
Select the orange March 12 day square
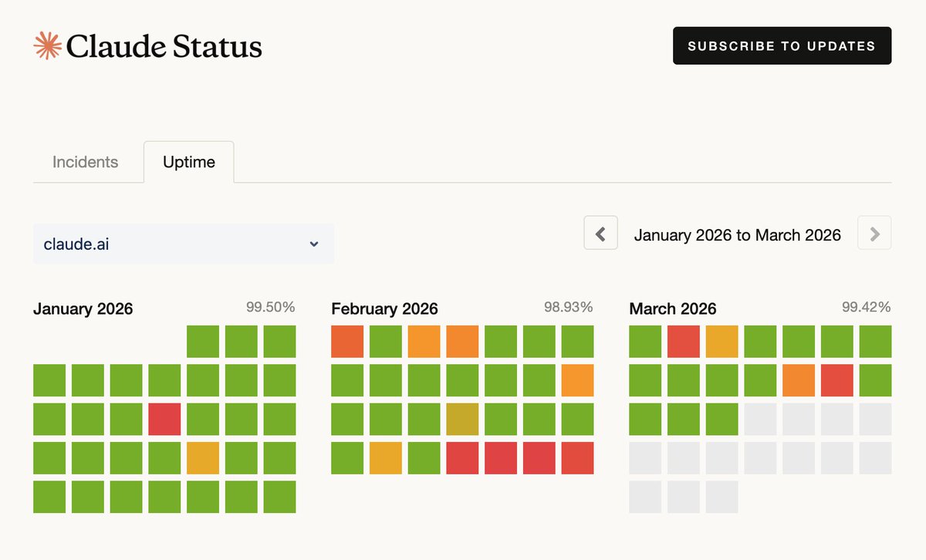(x=799, y=380)
